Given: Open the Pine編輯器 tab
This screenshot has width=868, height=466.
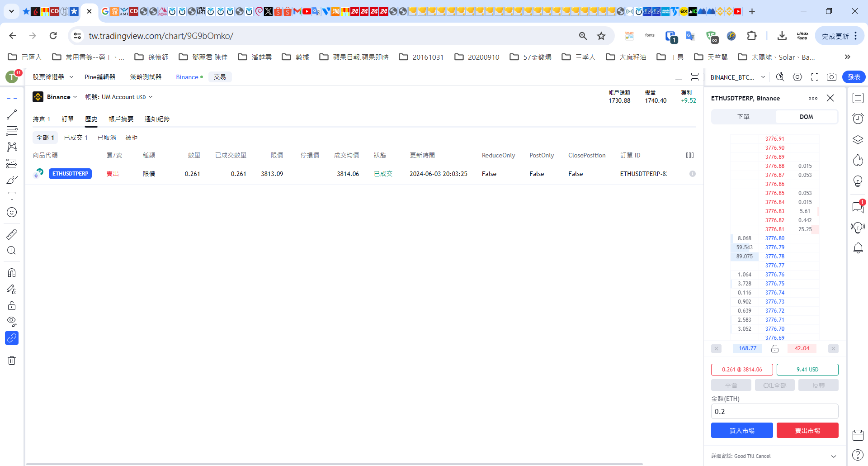Looking at the screenshot, I should pos(100,77).
